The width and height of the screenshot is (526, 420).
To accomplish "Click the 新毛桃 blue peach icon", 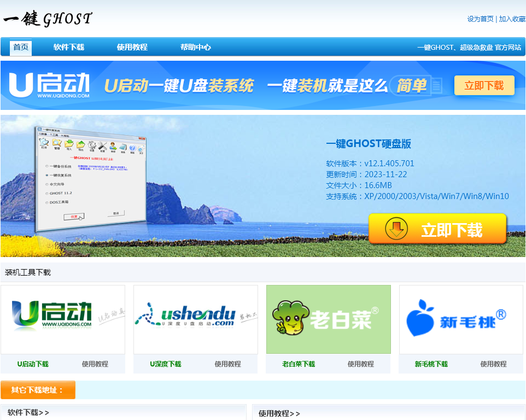I will [420, 318].
